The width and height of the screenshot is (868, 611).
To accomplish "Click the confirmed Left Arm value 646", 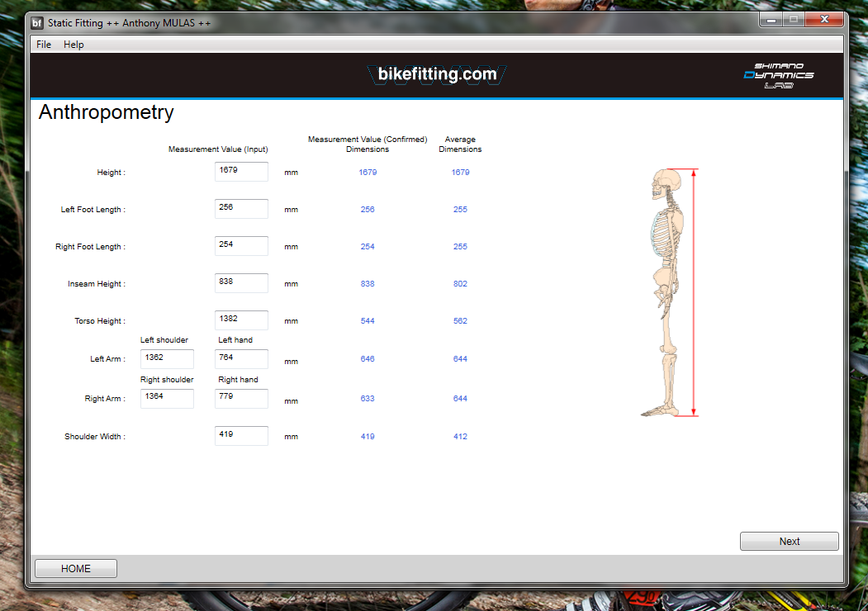I will click(368, 358).
